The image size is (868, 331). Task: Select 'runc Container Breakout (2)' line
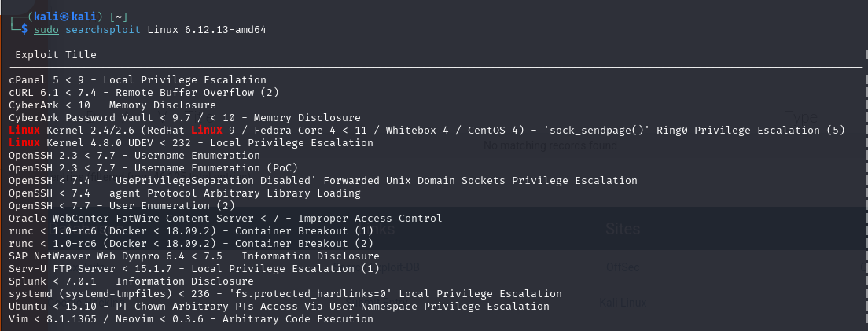[191, 244]
